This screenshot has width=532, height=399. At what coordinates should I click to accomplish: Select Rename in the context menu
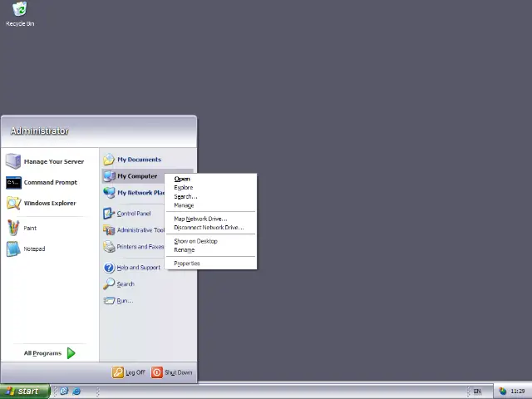[210, 250]
